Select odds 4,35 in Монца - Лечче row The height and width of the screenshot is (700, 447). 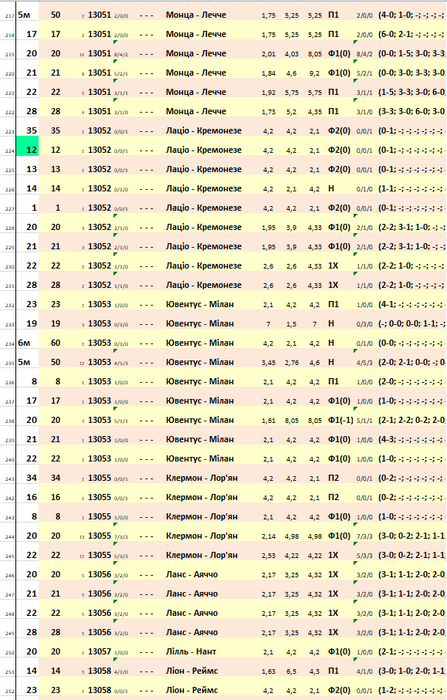(315, 112)
